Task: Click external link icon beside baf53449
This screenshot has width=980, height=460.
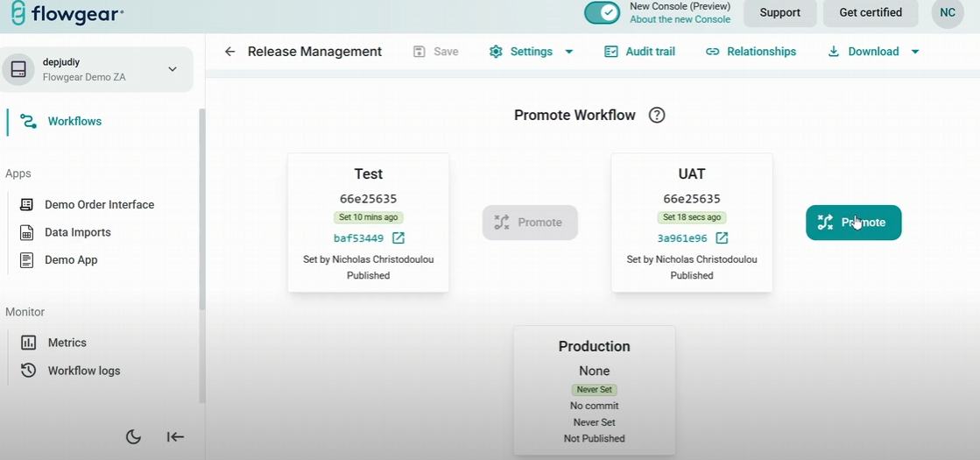Action: coord(398,238)
